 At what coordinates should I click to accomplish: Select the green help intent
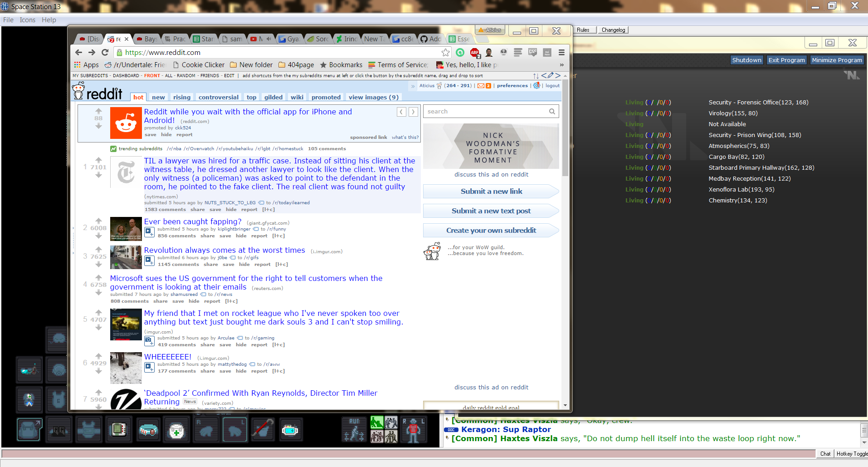377,423
